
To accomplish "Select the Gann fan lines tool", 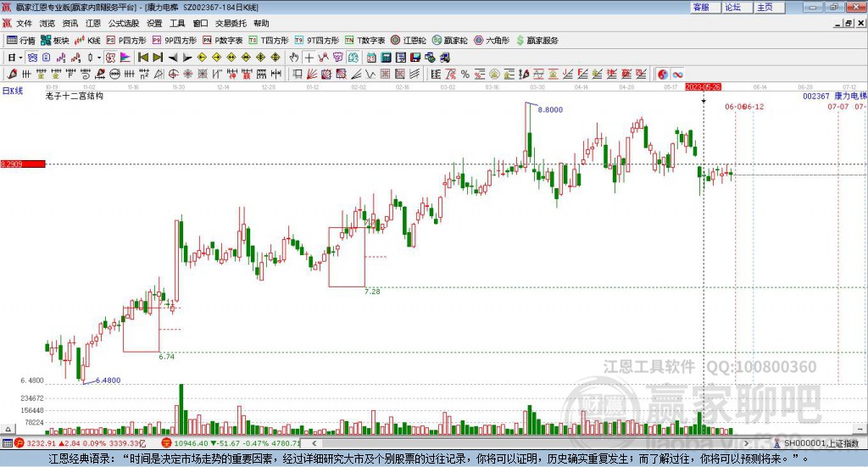I will tap(312, 74).
